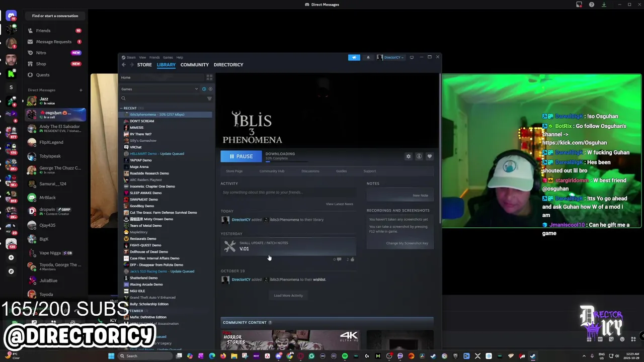Open Discord help question mark icon
Image resolution: width=644 pixels, height=362 pixels.
pos(592,5)
